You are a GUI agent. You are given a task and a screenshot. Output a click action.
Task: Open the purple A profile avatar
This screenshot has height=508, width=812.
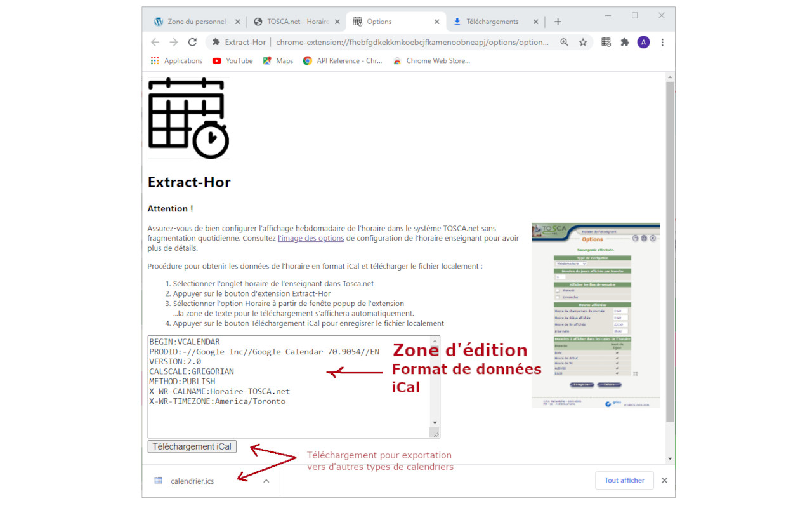pos(643,42)
